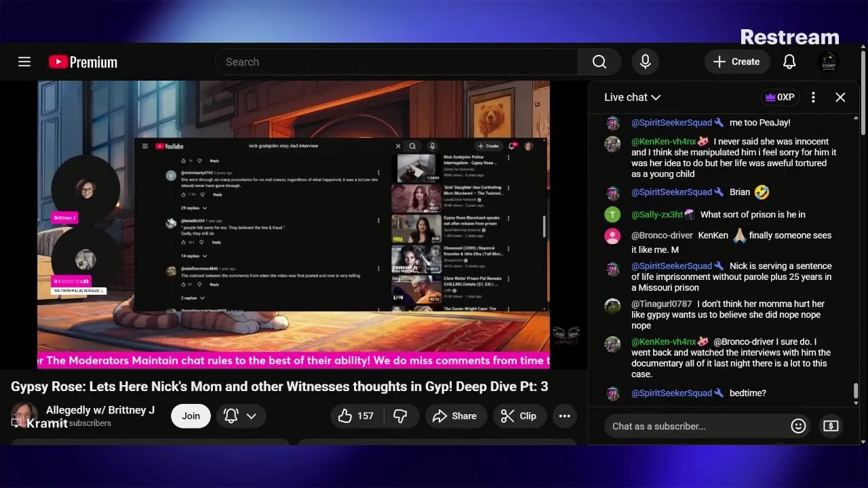Click the Gypsy Rose video title text
This screenshot has width=868, height=488.
pyautogui.click(x=279, y=386)
